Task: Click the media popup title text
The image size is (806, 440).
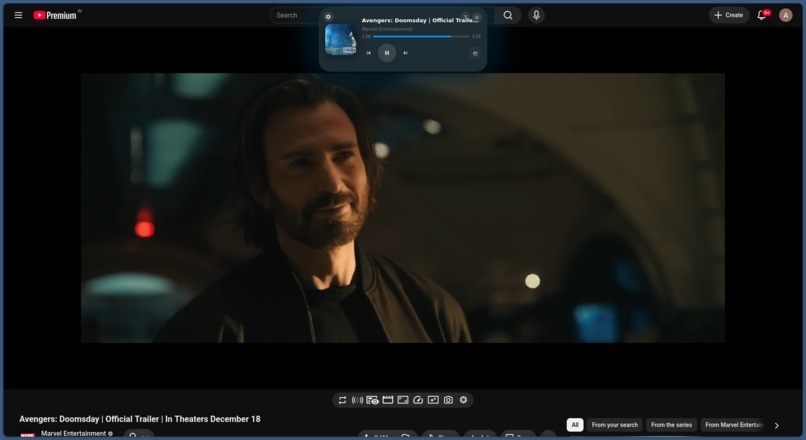Action: tap(419, 21)
